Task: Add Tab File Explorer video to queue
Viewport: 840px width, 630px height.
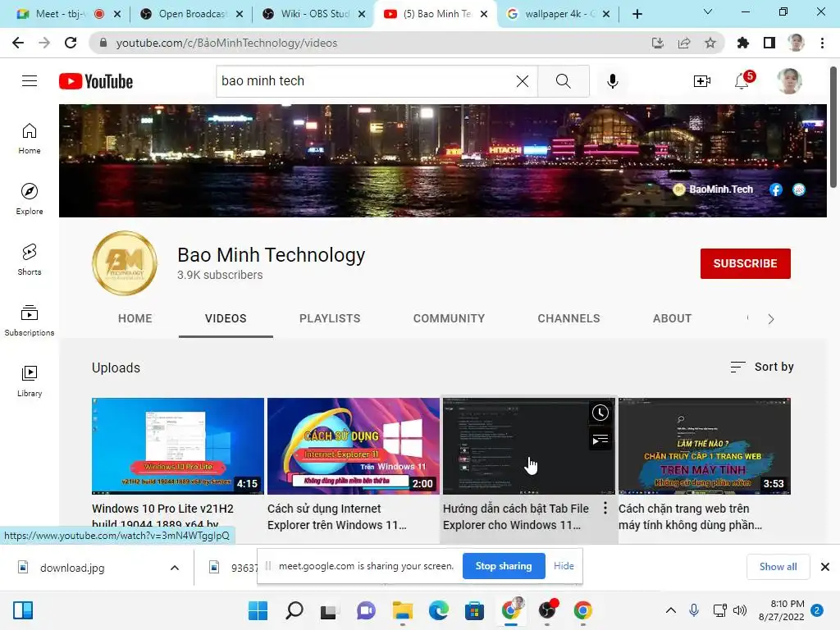Action: 600,440
